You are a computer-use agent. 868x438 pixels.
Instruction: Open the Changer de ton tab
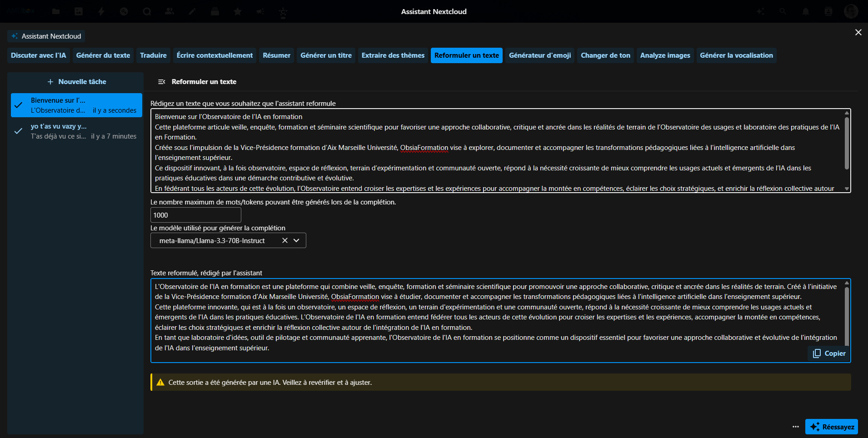coord(605,55)
